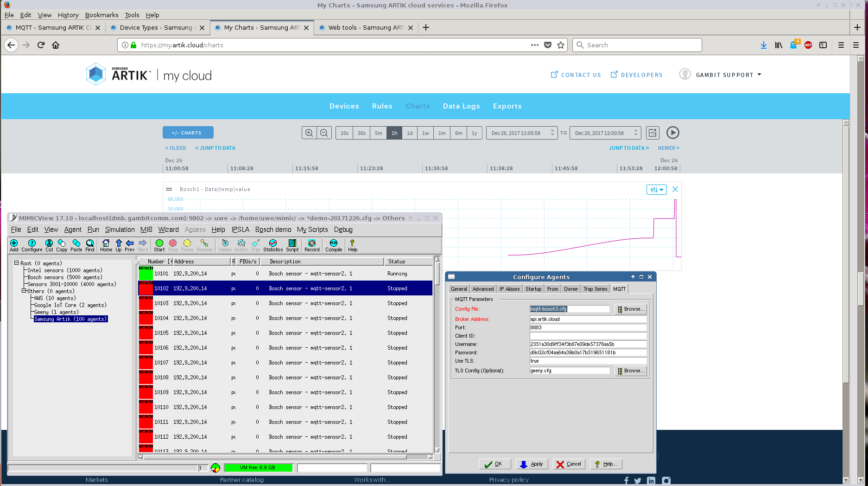Click the Apply button in Configure Agents
The width and height of the screenshot is (868, 486).
pyautogui.click(x=532, y=464)
